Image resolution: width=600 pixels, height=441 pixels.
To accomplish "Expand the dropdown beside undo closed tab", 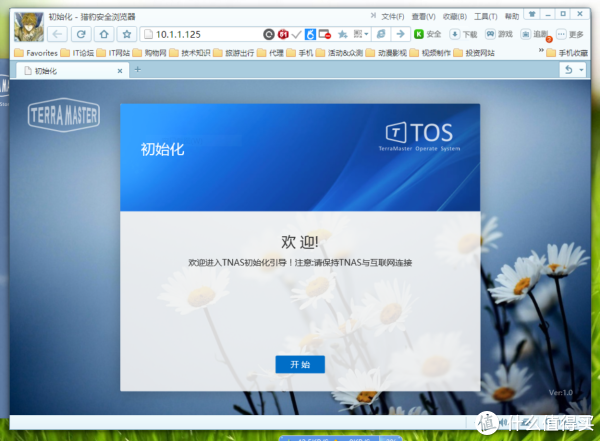I will coord(581,70).
